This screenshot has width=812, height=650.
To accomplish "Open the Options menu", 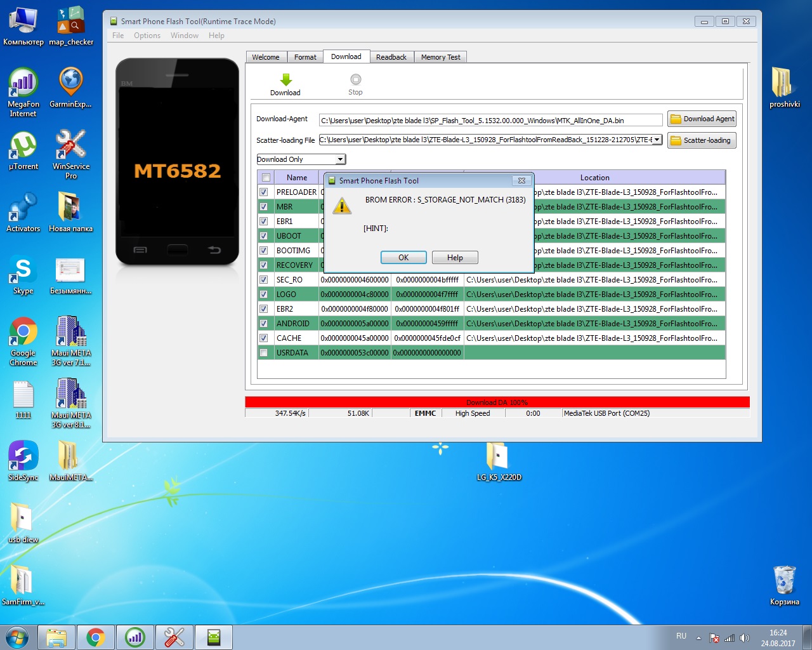I will point(147,36).
